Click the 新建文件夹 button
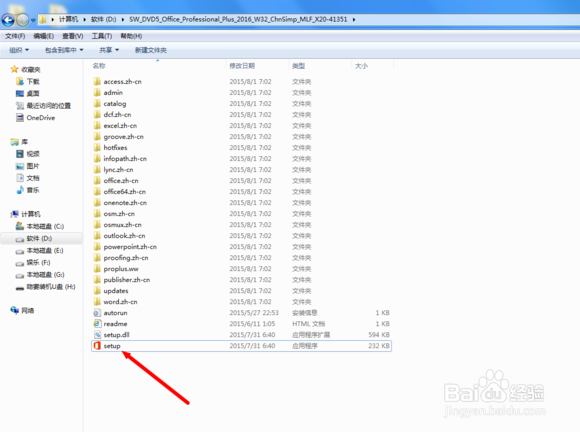580x432 pixels. click(151, 50)
